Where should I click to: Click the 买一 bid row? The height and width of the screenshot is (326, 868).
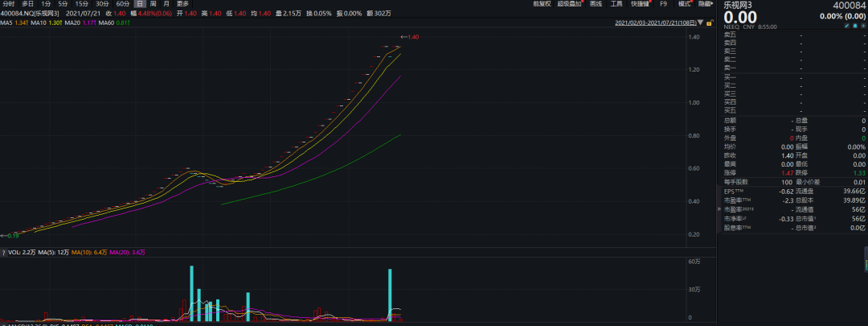[x=794, y=77]
